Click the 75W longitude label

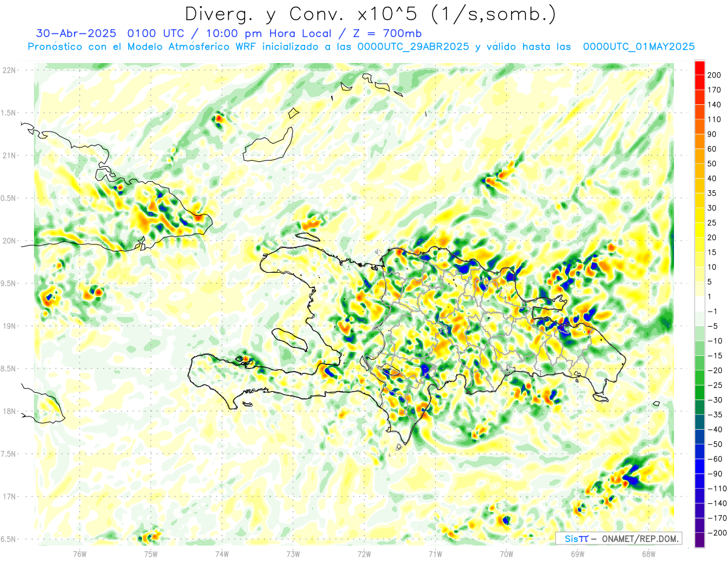point(151,554)
